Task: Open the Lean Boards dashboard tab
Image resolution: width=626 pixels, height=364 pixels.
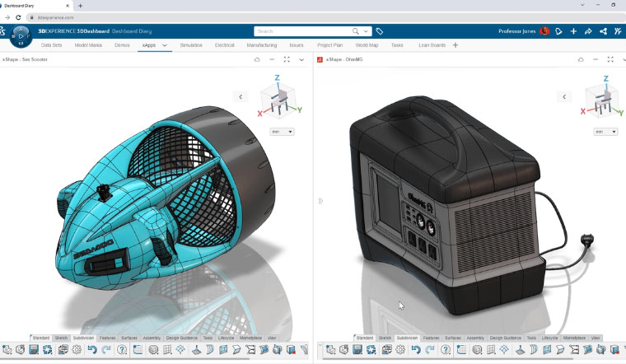Action: coord(432,45)
